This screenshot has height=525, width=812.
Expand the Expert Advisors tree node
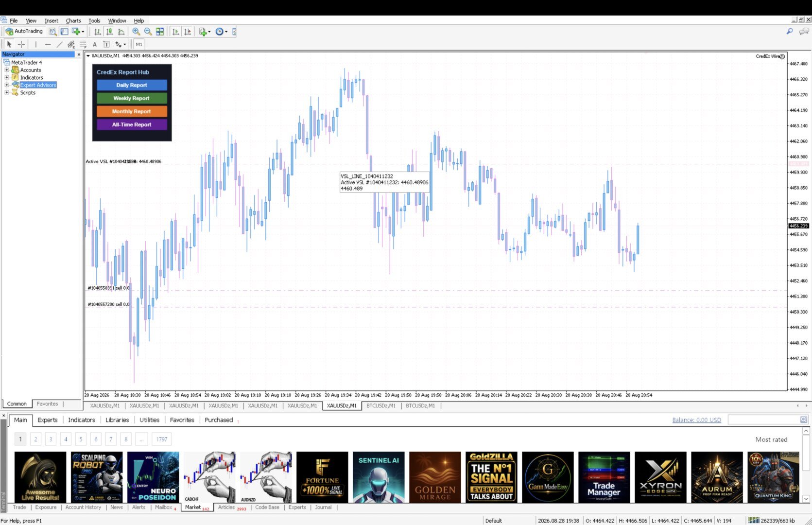(x=7, y=85)
